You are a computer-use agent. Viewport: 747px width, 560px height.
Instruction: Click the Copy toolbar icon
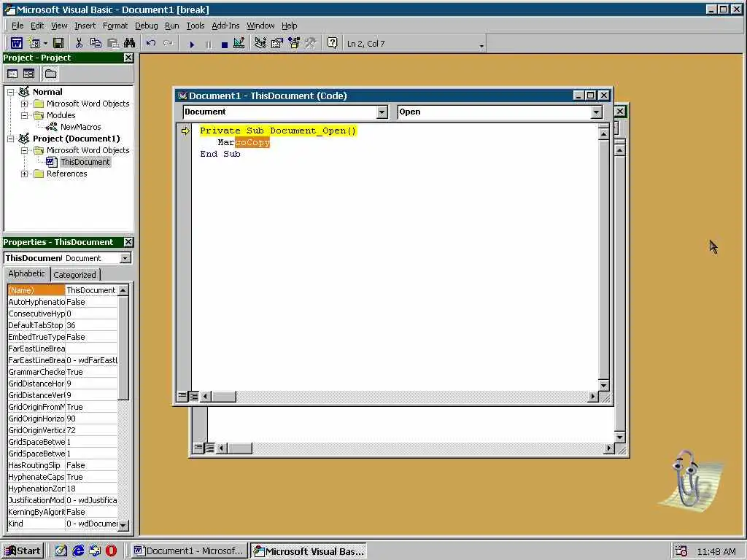pos(96,43)
